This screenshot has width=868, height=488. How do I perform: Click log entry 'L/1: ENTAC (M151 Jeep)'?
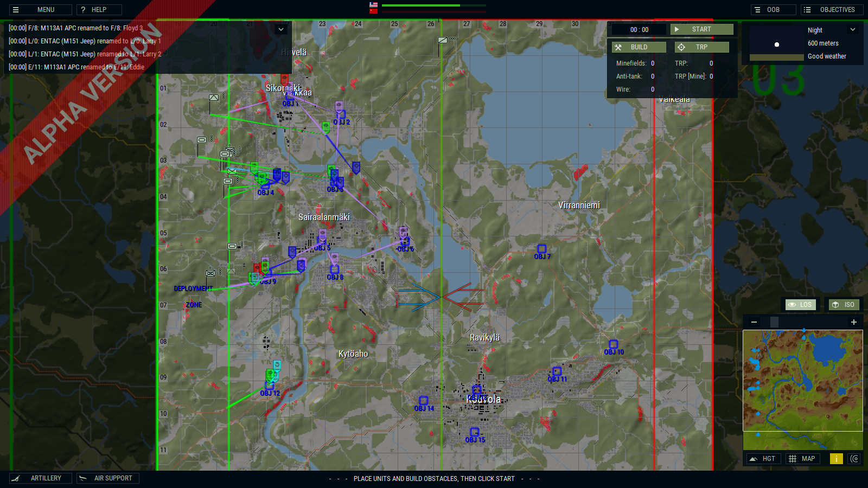[x=85, y=54]
